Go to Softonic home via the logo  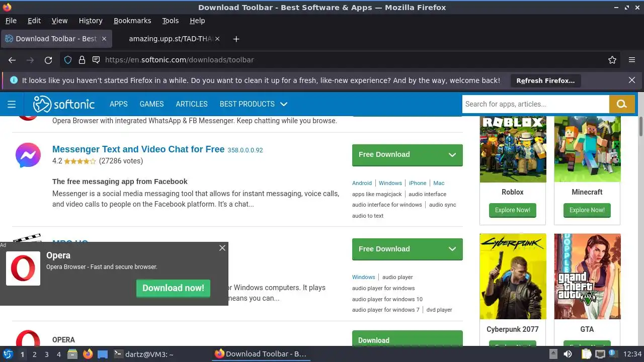[64, 104]
